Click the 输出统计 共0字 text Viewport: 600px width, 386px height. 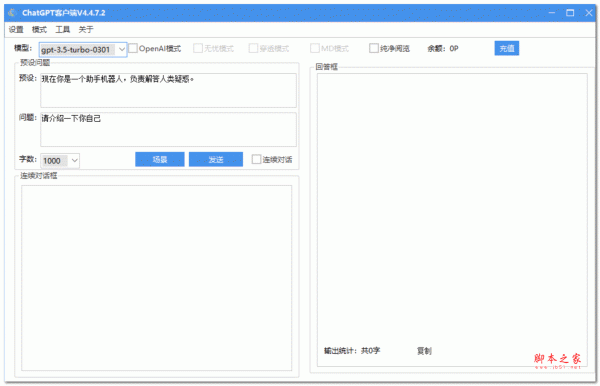352,351
